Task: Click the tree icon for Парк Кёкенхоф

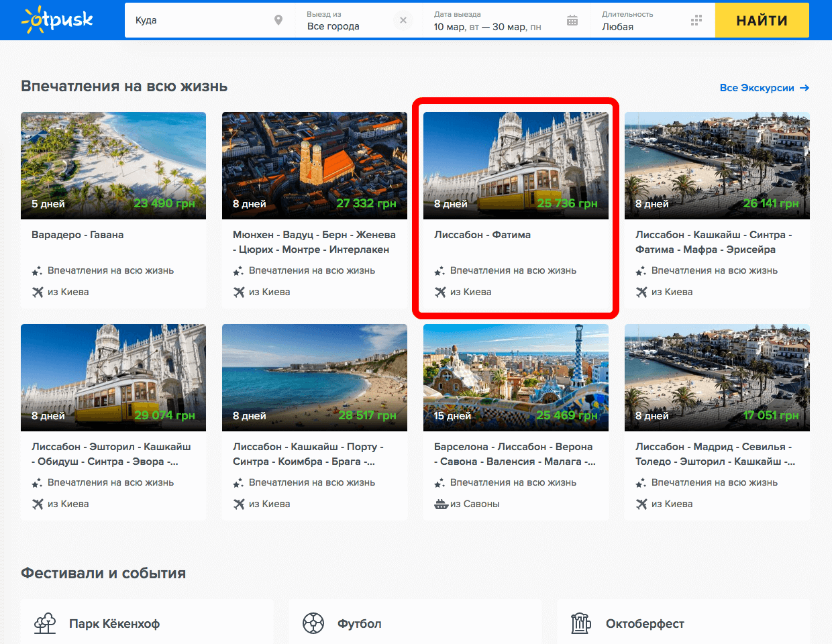Action: 45,623
